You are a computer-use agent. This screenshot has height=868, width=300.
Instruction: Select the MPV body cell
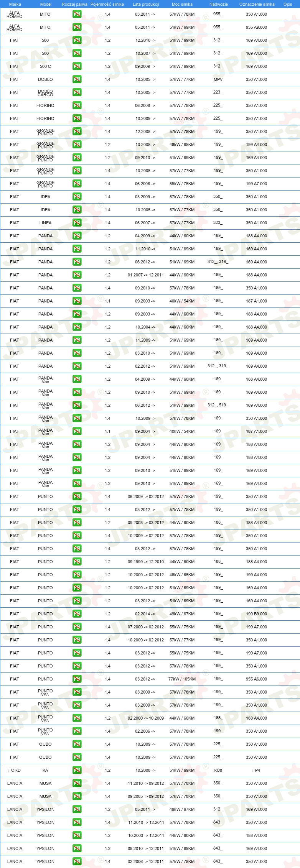tap(218, 79)
